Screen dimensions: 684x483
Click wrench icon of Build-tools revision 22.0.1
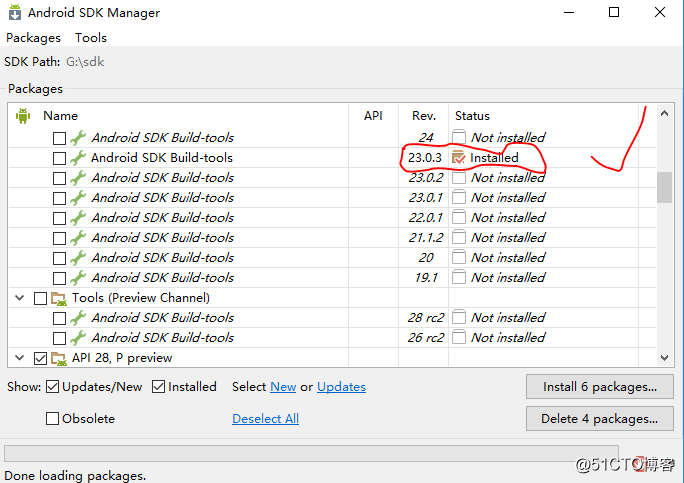[x=78, y=218]
